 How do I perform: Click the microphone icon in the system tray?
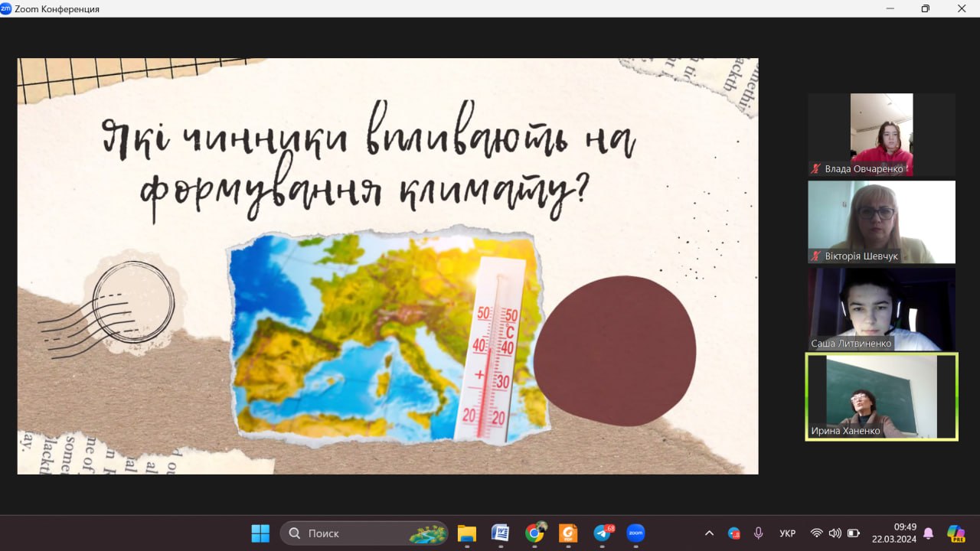pyautogui.click(x=758, y=533)
